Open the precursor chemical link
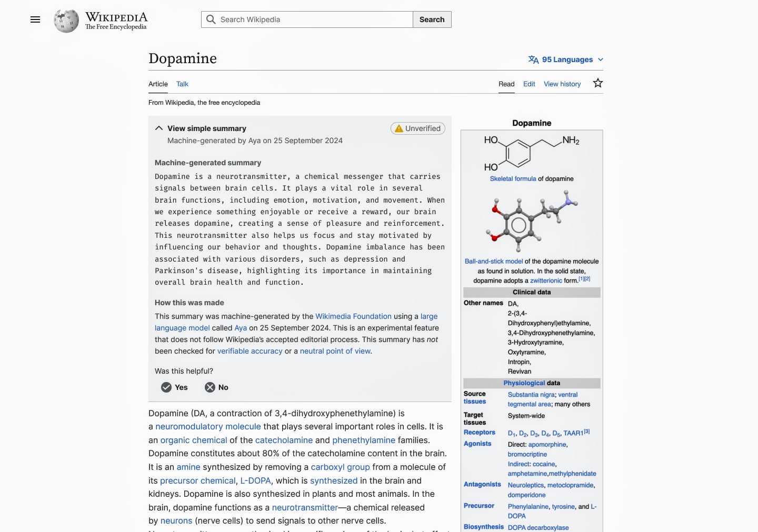Viewport: 758px width, 532px height. pos(198,480)
